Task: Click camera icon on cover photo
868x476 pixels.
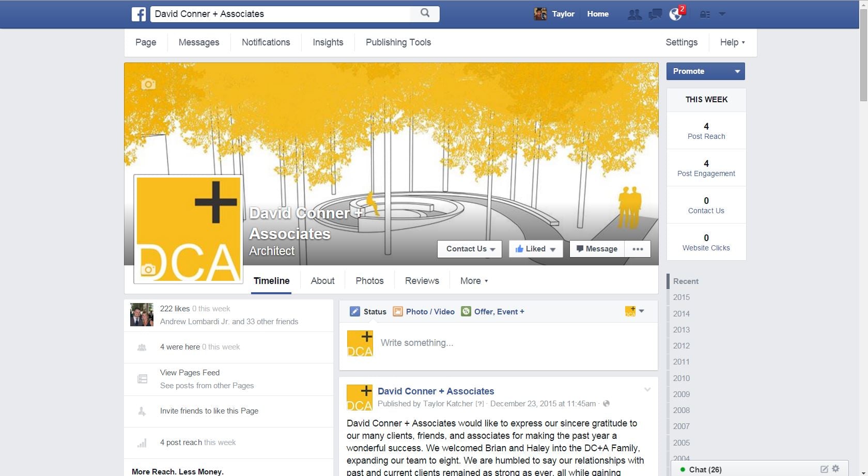Action: pyautogui.click(x=148, y=84)
